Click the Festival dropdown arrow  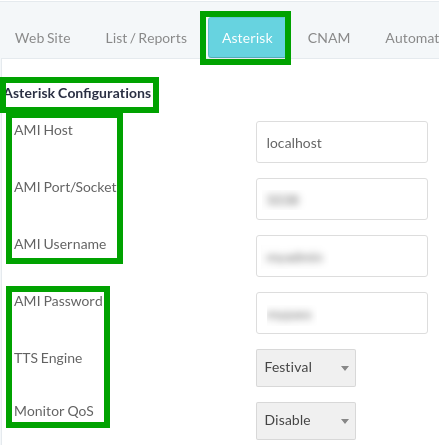[345, 368]
